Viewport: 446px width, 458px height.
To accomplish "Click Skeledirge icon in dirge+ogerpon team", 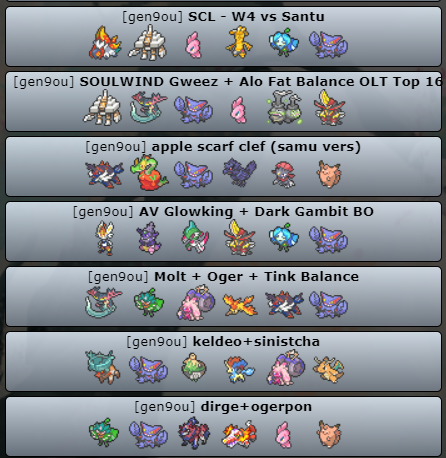I will [239, 433].
